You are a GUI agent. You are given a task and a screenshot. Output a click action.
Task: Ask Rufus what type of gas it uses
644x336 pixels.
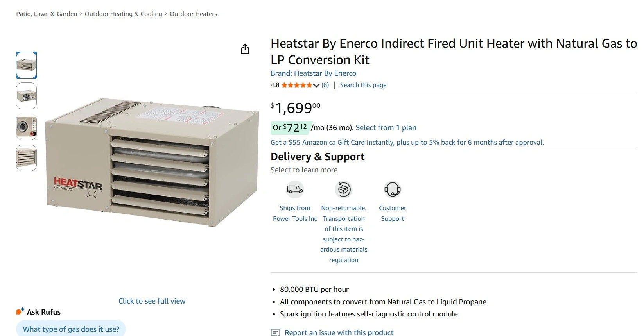pos(71,329)
